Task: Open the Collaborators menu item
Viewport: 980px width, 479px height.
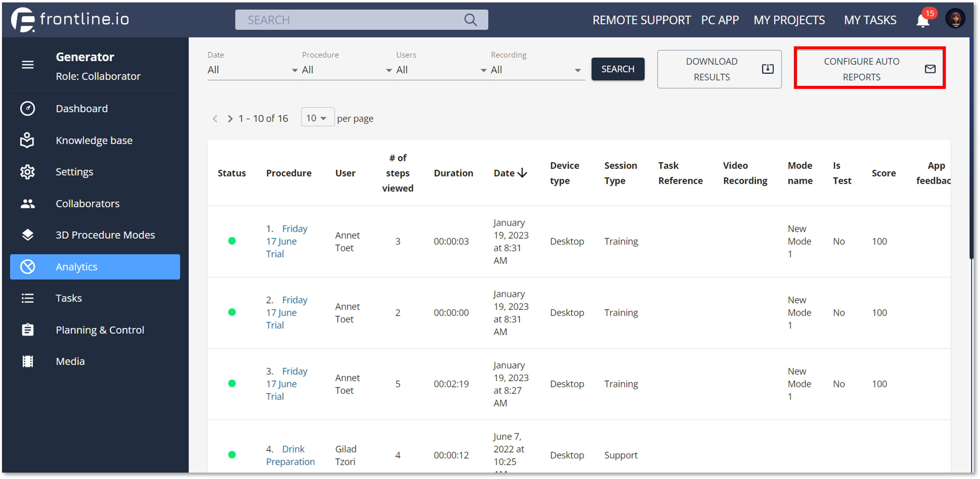Action: 87,203
